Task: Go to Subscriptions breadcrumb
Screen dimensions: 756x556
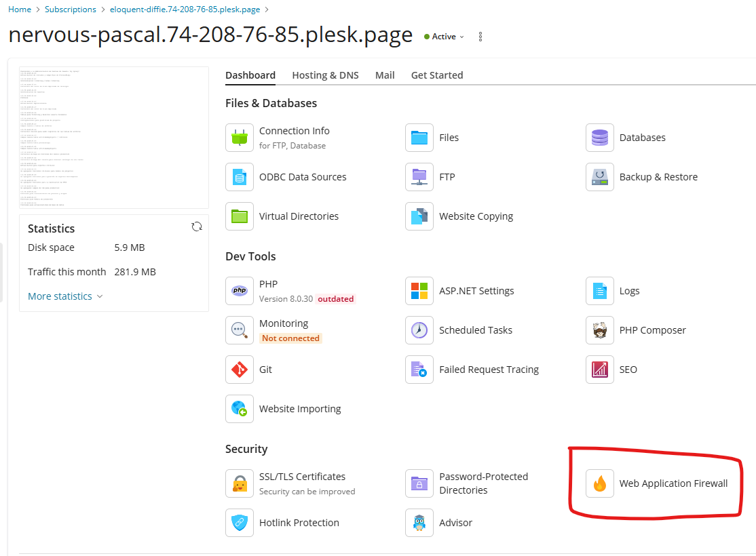Action: tap(71, 9)
